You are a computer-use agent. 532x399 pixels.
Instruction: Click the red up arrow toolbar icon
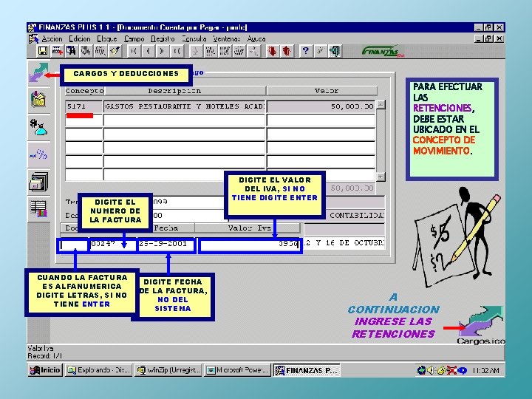[287, 51]
